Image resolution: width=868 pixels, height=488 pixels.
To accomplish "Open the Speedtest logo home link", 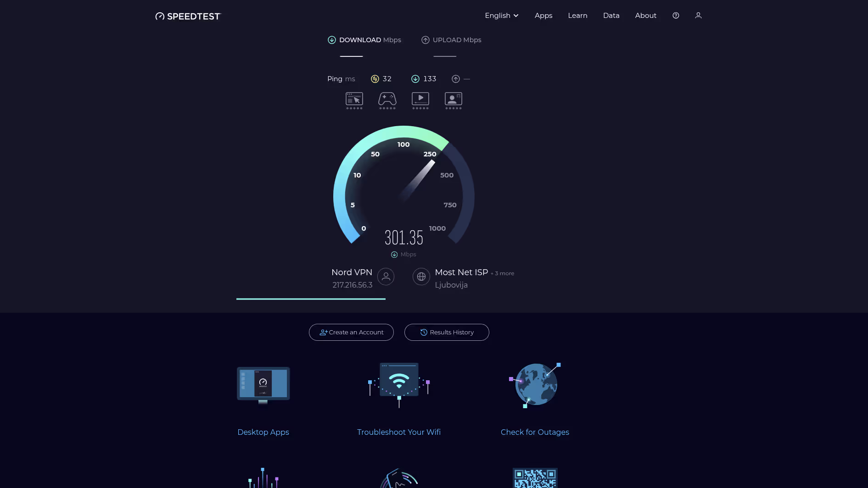I will point(188,16).
